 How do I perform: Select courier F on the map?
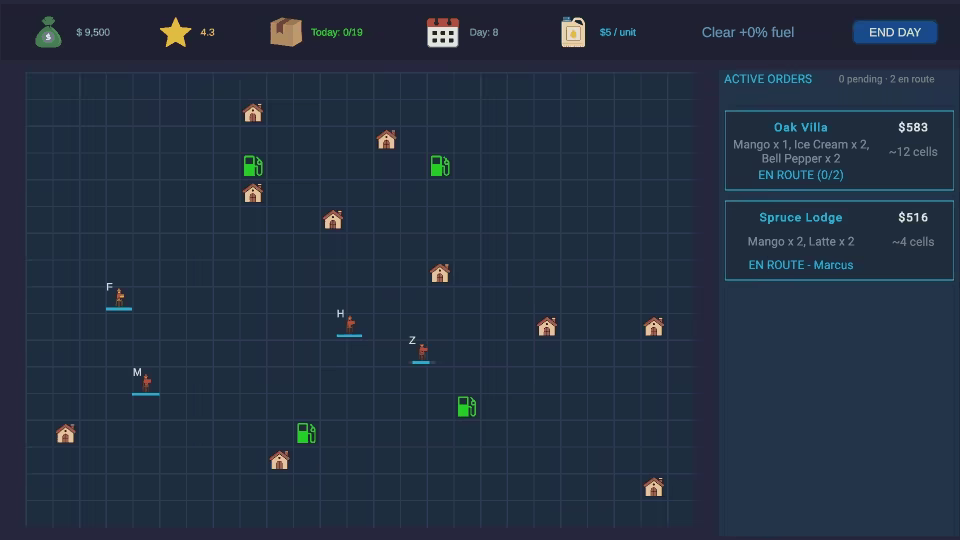[119, 298]
